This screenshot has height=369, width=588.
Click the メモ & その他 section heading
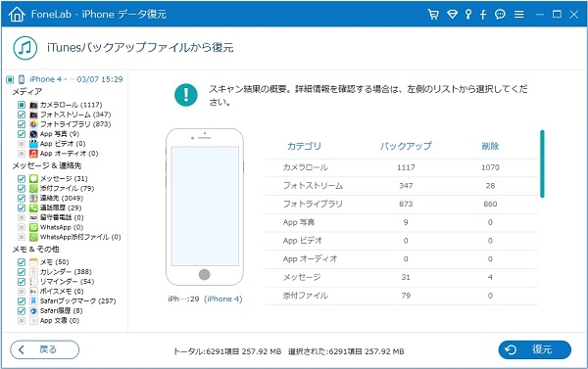pos(35,250)
